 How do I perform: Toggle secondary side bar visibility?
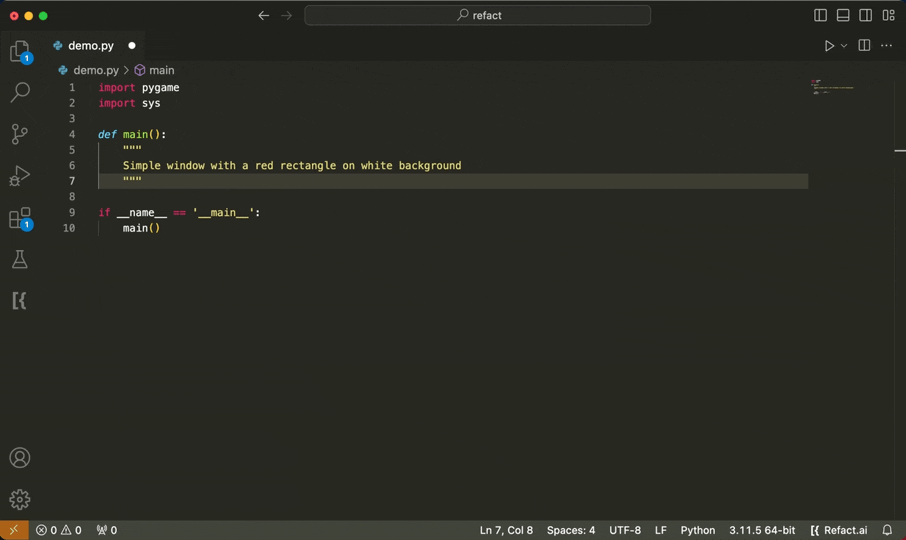click(866, 16)
